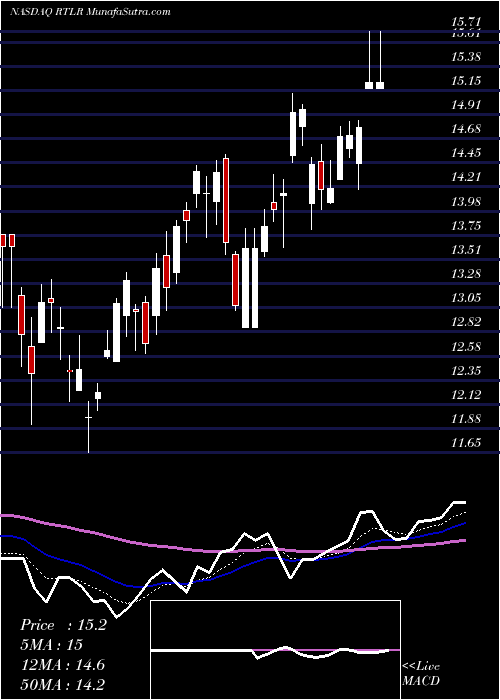Screen dimensions: 500x700
Task: Click the 13.28 price axis label
Action: pos(466,274)
